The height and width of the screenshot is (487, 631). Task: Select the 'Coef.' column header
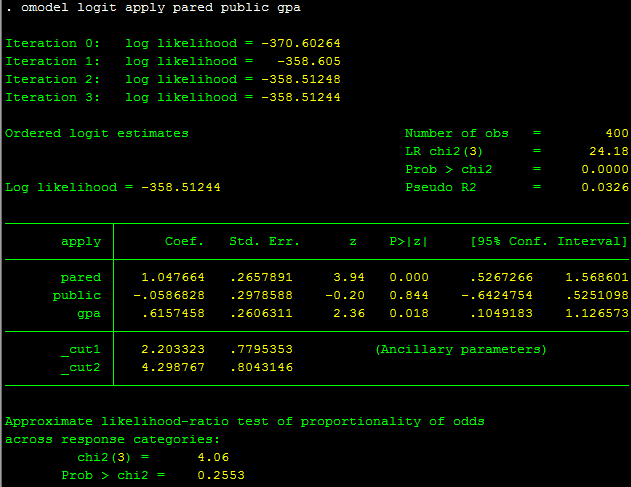[x=184, y=242]
